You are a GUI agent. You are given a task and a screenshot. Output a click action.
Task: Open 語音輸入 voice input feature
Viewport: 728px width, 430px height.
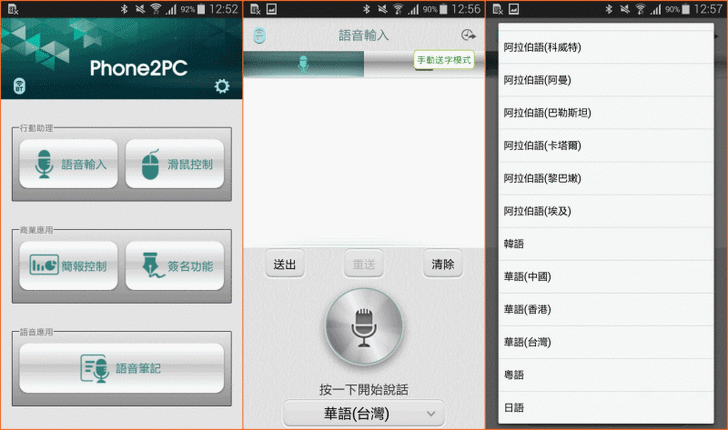pyautogui.click(x=68, y=164)
